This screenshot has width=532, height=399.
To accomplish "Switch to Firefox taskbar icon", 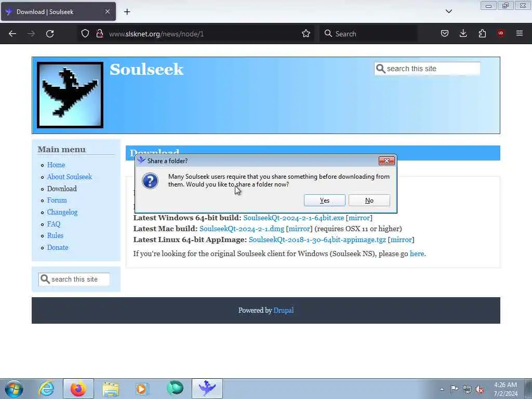I will (x=78, y=389).
